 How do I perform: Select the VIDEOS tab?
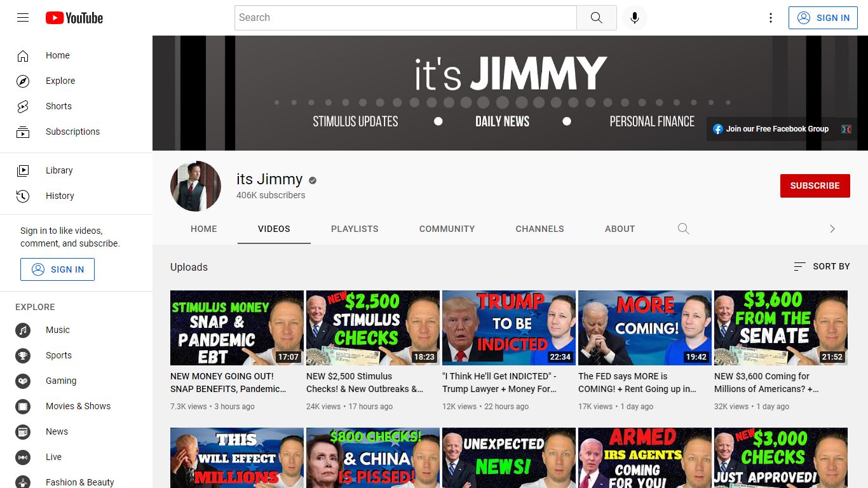[274, 229]
